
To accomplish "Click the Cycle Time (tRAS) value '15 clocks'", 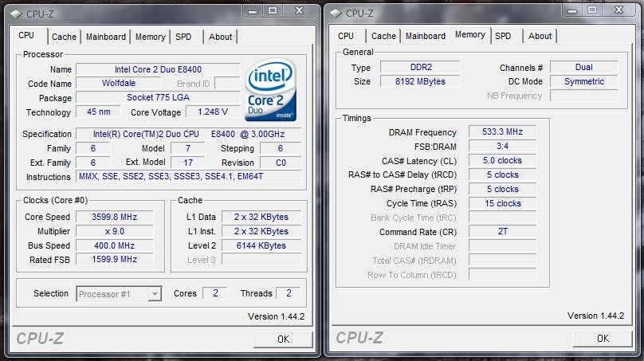I will pyautogui.click(x=502, y=203).
